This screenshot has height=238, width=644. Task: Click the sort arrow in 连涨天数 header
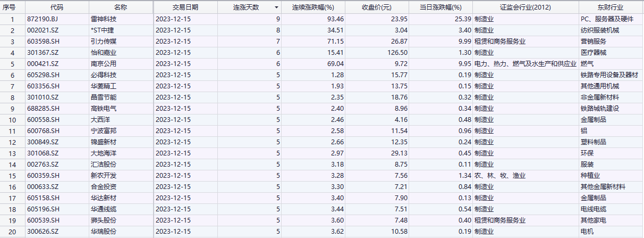pos(276,7)
